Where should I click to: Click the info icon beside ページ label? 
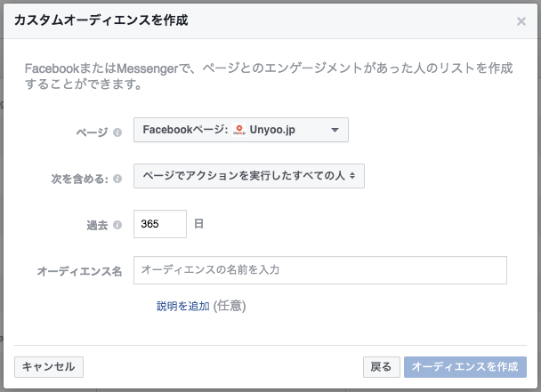pyautogui.click(x=117, y=132)
